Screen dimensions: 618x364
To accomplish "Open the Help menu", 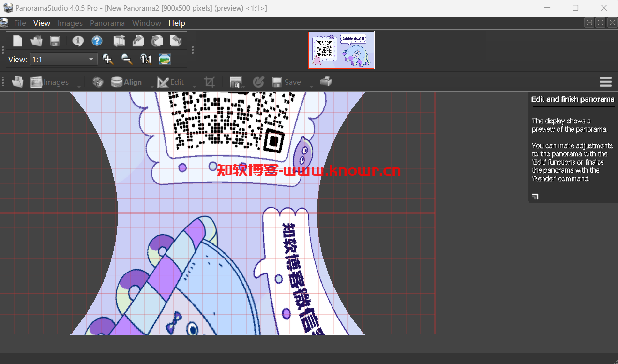I will [177, 23].
